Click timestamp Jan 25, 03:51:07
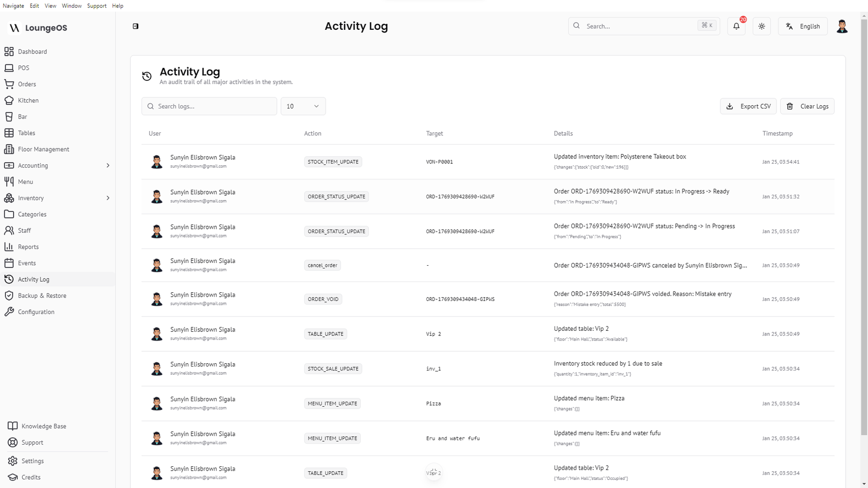The height and width of the screenshot is (488, 868). [x=781, y=231]
